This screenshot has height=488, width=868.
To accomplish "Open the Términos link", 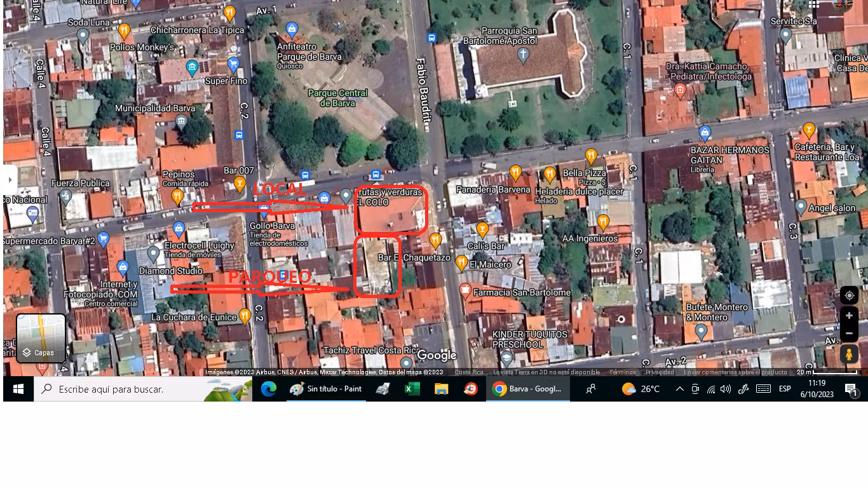I will click(622, 372).
